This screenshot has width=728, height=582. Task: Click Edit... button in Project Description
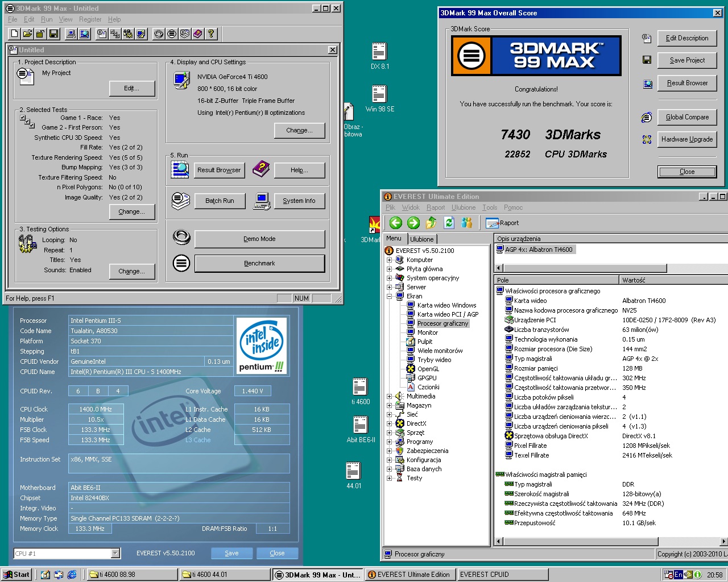[132, 88]
